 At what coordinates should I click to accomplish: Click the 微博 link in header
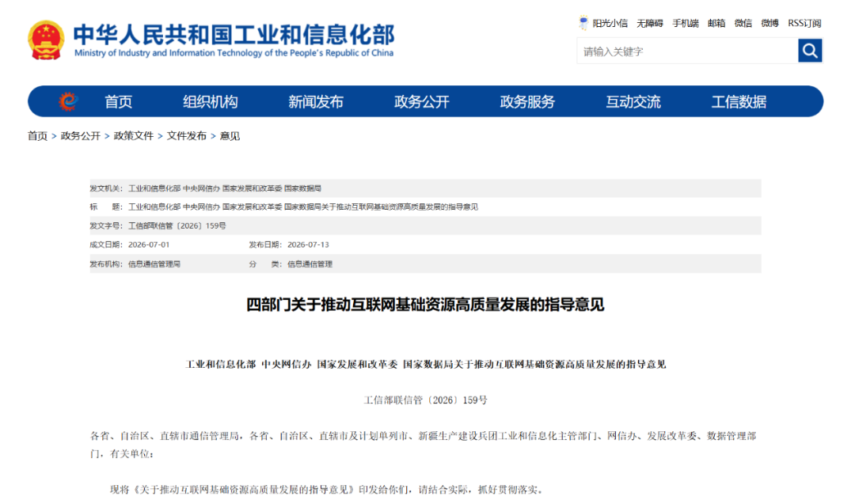770,24
